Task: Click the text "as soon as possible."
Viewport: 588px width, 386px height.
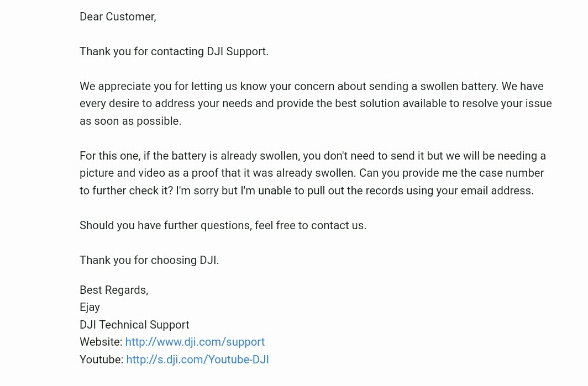Action: [x=130, y=121]
